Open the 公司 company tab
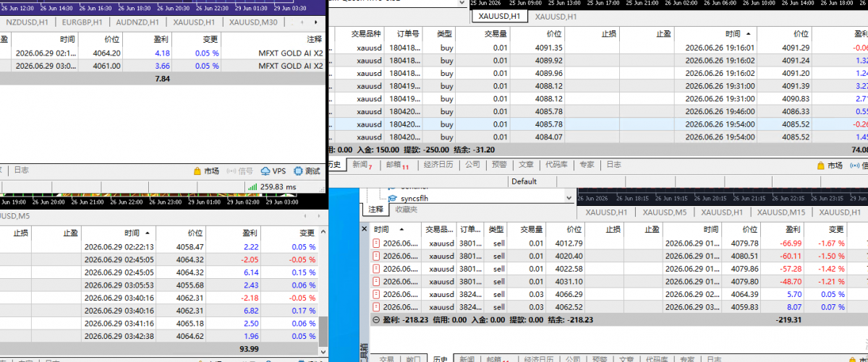The height and width of the screenshot is (362, 868). (472, 165)
